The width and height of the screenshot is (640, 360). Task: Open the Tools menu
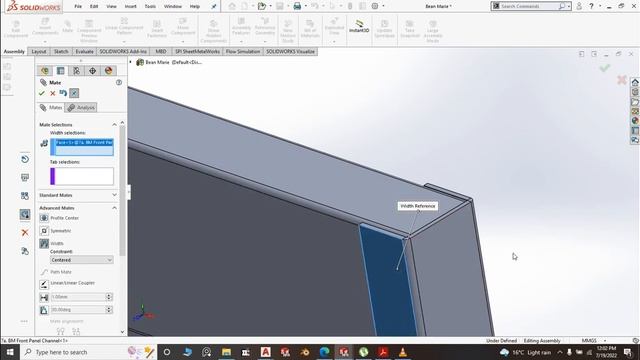pyautogui.click(x=150, y=6)
